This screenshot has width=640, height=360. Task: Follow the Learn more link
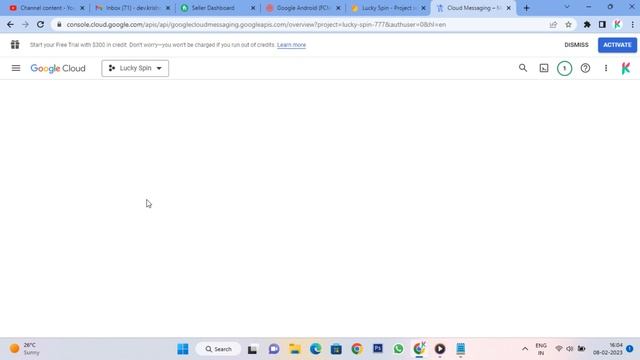[291, 45]
